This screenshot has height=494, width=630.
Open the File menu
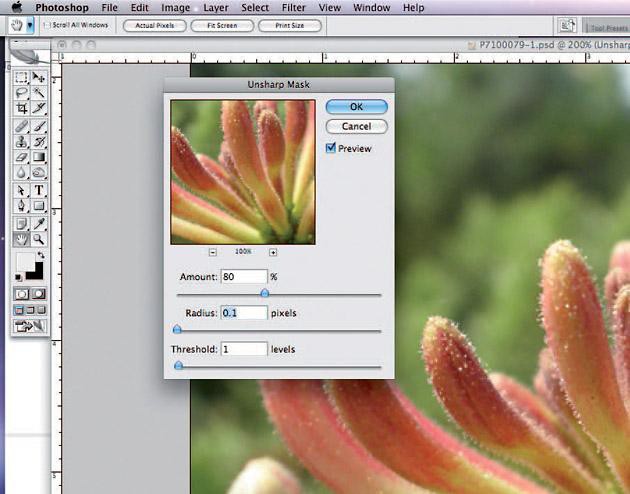tap(109, 8)
